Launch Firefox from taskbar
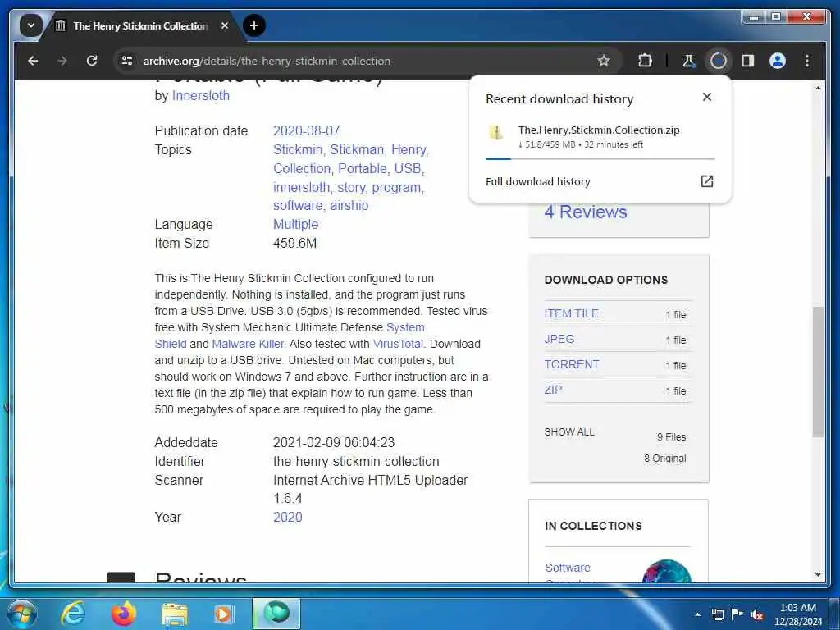 (123, 614)
